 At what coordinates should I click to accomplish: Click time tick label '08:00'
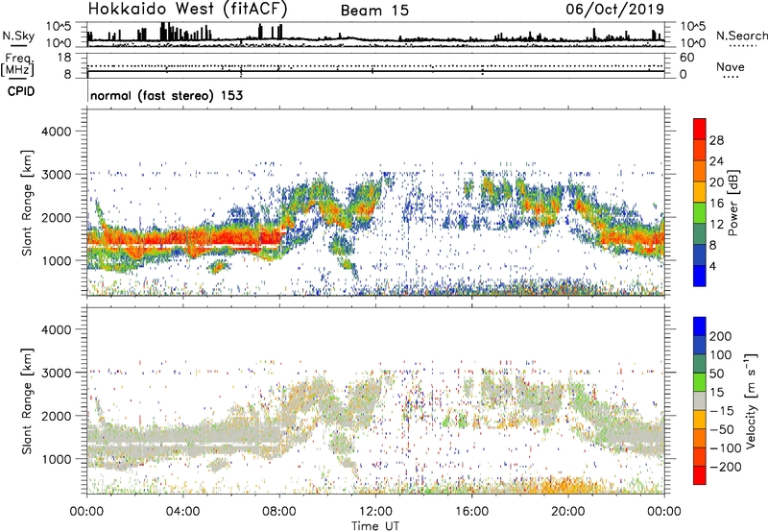click(279, 512)
